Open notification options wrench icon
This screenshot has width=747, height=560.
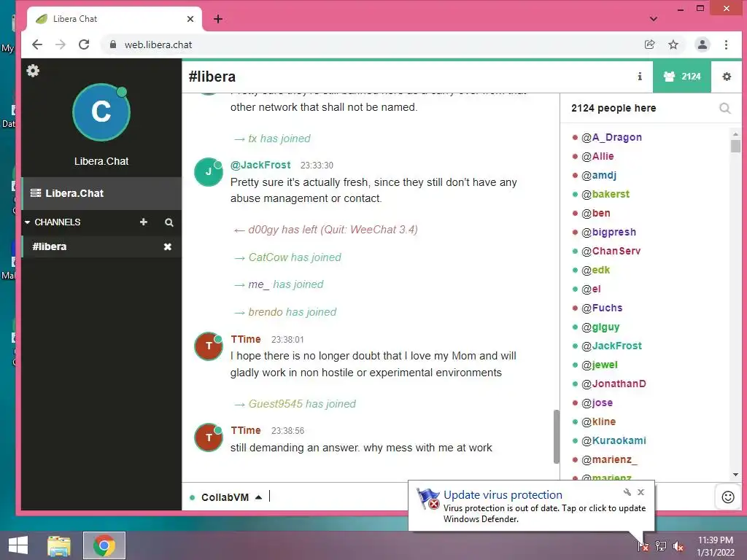[627, 492]
